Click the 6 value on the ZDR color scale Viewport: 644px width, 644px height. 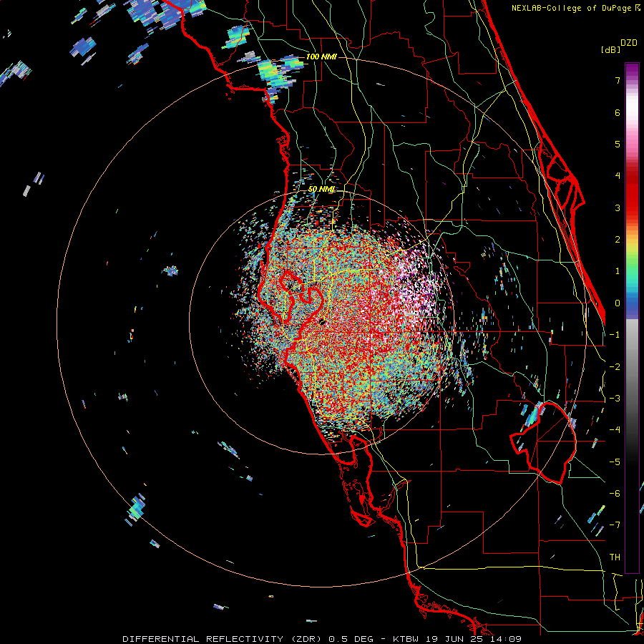pos(618,112)
